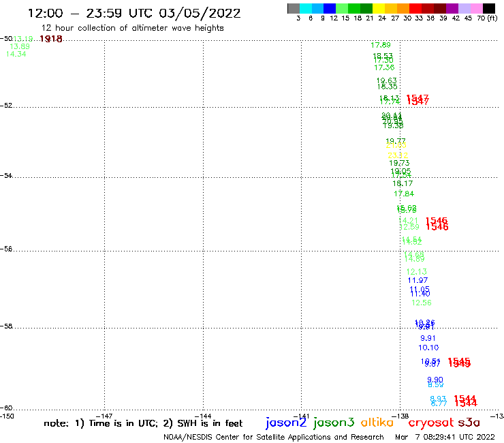Select the blue value 11.97
Image resolution: width=504 pixels, height=443 pixels.
click(418, 281)
